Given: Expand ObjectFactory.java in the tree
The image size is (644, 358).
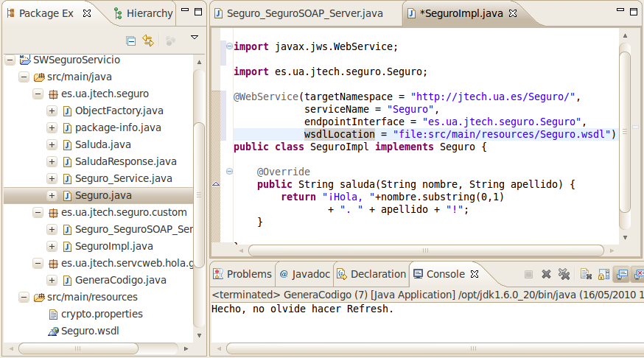Looking at the screenshot, I should pos(52,110).
